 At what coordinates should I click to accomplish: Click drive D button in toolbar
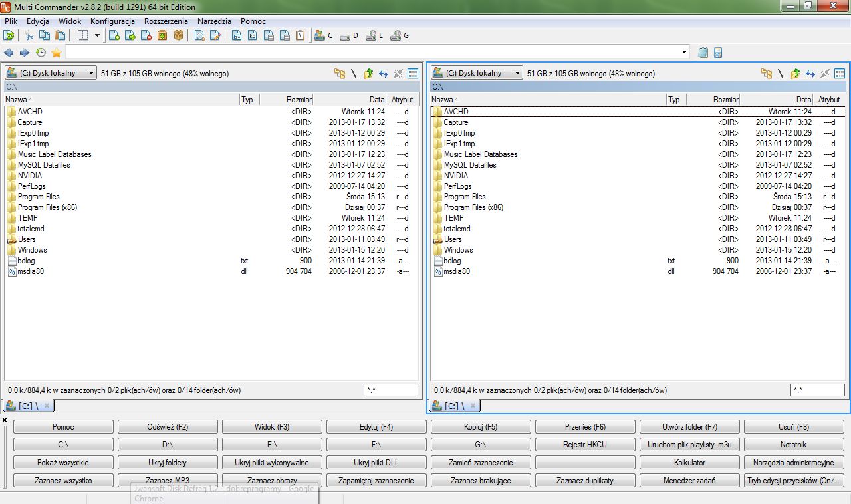349,35
